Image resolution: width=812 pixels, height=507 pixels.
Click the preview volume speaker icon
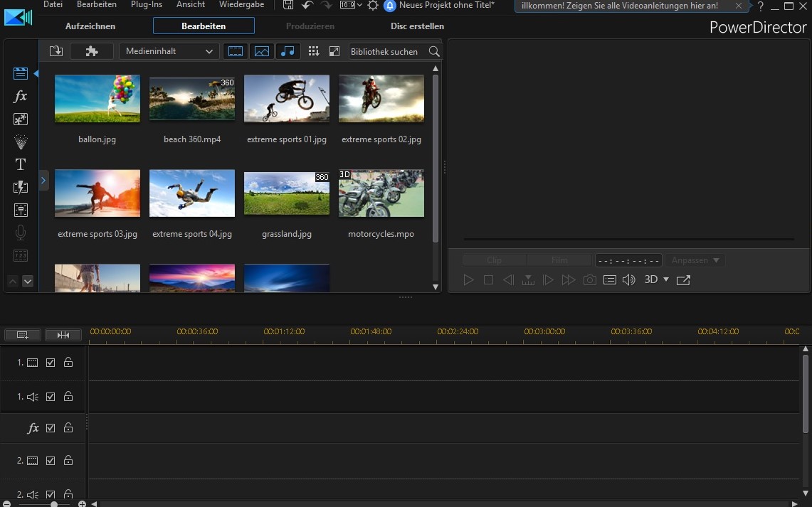(628, 280)
